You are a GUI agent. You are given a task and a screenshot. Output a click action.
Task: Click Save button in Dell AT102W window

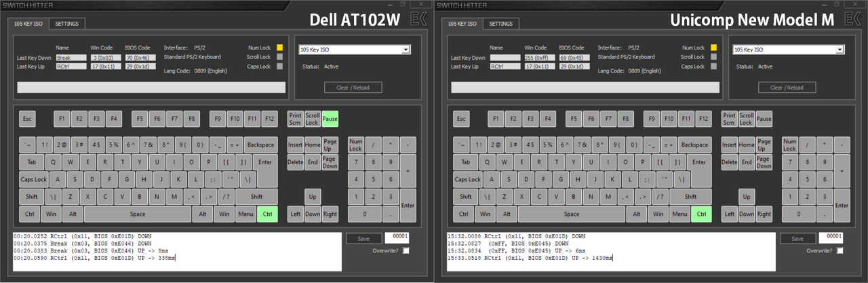[363, 238]
